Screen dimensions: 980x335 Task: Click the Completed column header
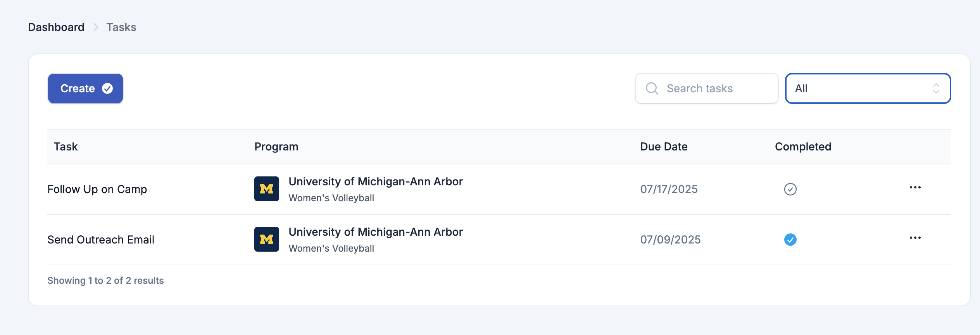(803, 147)
